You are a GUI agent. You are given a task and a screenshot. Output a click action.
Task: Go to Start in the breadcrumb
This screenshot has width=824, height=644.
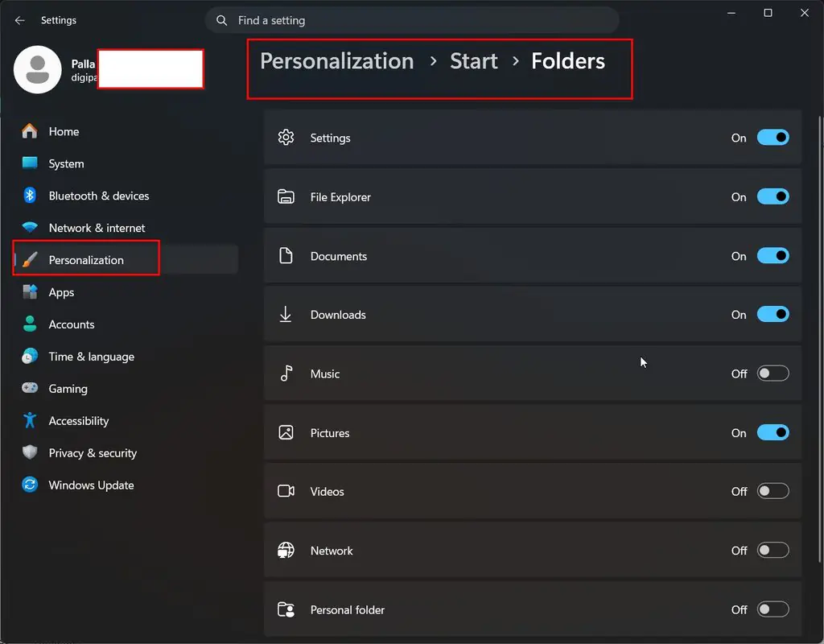pyautogui.click(x=473, y=61)
